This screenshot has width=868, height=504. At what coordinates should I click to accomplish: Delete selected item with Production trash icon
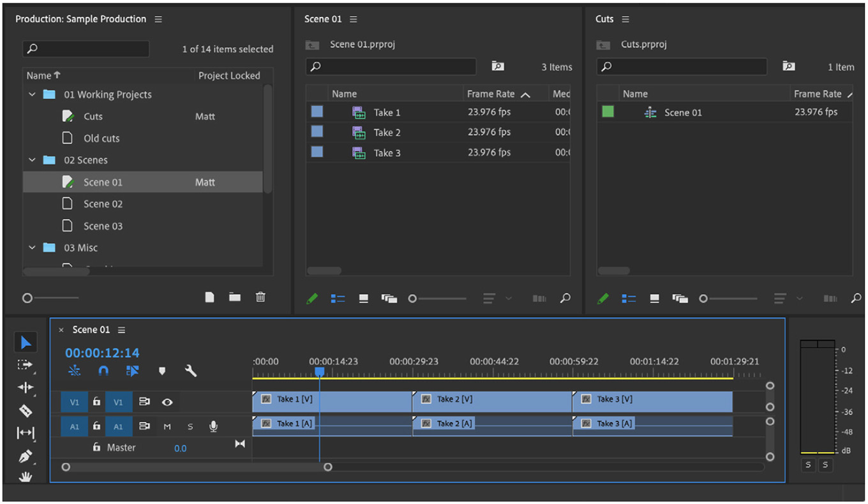point(260,297)
